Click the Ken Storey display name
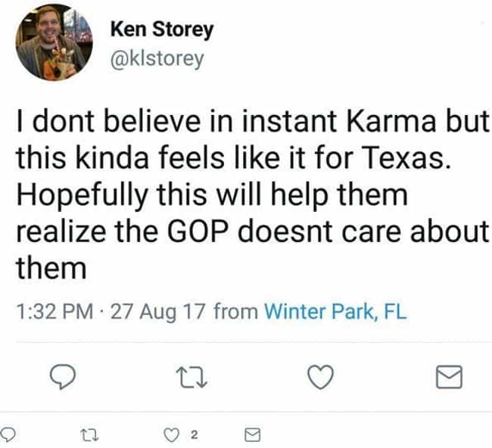The height and width of the screenshot is (448, 492). [x=162, y=30]
